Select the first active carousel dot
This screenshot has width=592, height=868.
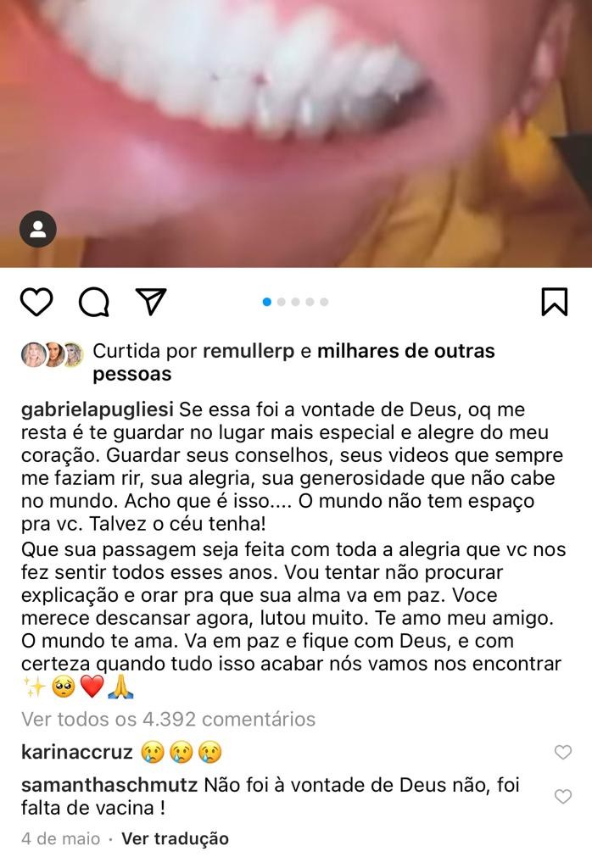coord(267,302)
